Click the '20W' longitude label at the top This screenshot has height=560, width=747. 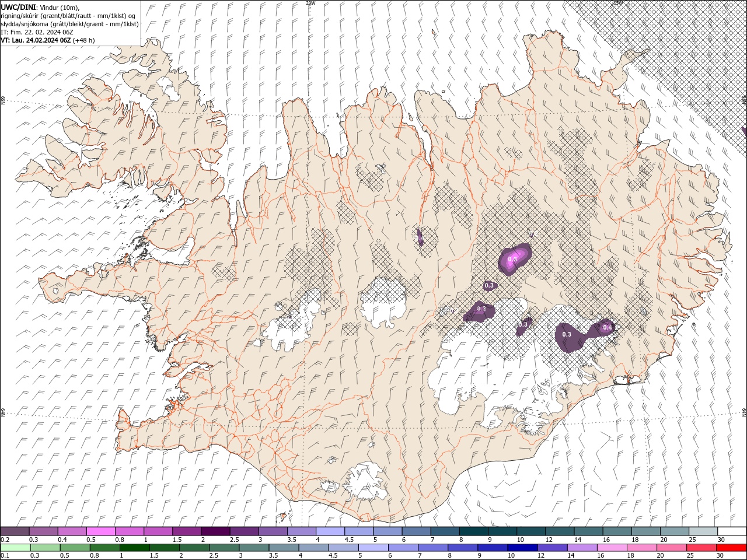coord(310,3)
